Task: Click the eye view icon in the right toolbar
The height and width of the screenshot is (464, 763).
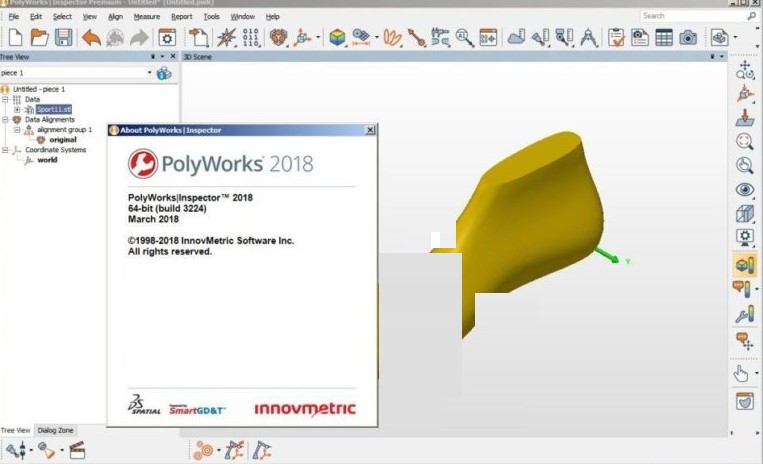Action: (745, 189)
